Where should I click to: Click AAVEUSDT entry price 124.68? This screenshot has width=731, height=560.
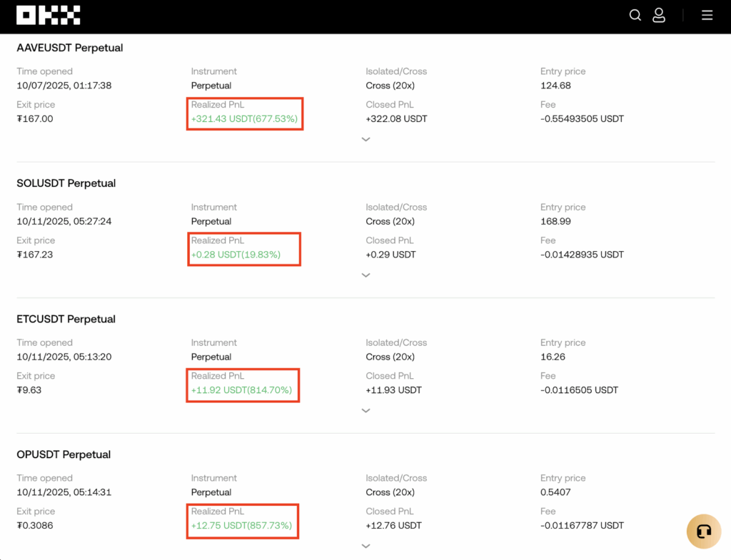[x=555, y=86]
